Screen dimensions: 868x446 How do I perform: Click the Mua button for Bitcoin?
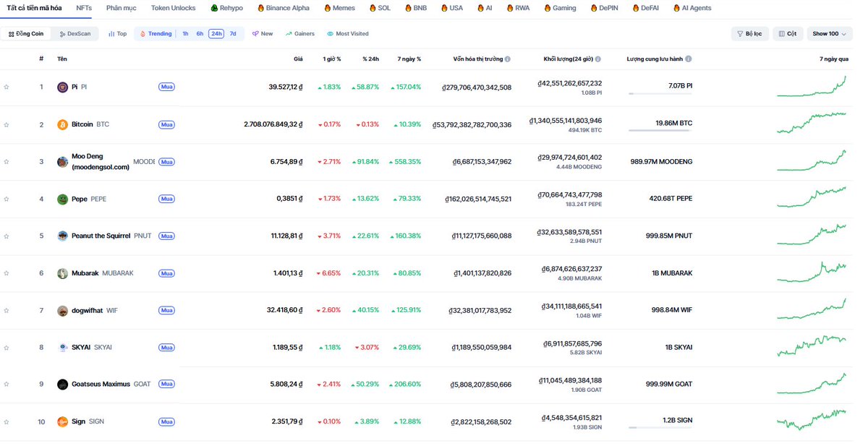pos(167,124)
